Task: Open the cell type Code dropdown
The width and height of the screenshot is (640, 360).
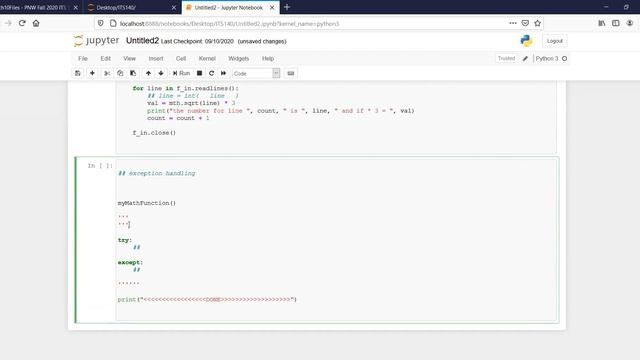Action: pos(256,73)
